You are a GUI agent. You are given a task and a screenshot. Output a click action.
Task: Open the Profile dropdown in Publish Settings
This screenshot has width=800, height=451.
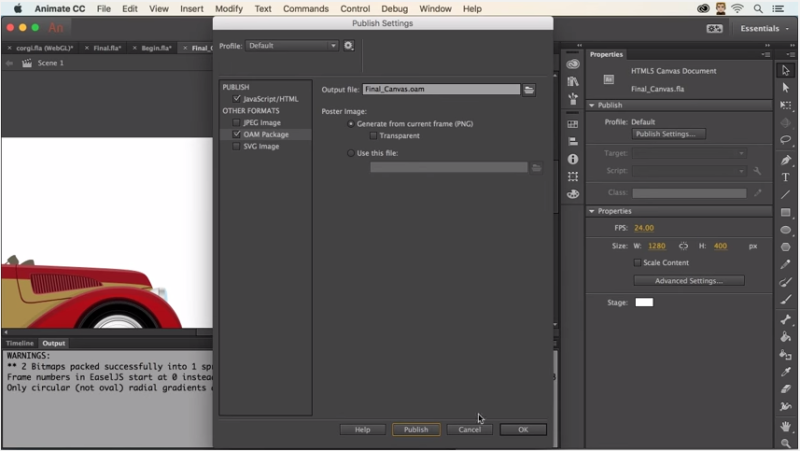click(292, 45)
